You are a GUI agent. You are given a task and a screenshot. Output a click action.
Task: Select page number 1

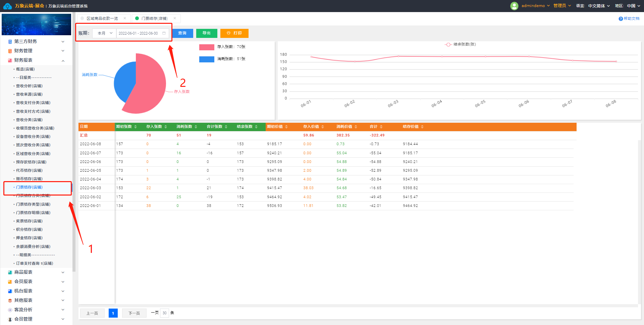113,313
